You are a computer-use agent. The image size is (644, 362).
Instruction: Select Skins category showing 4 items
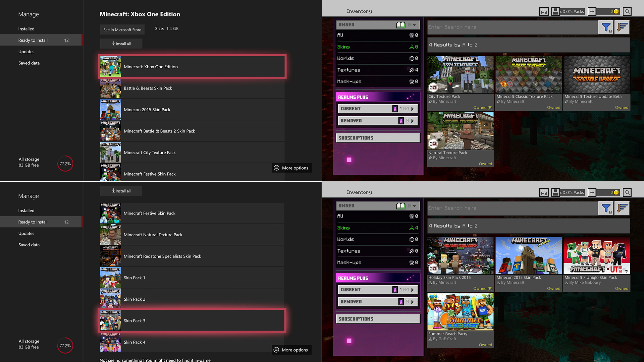pyautogui.click(x=378, y=228)
